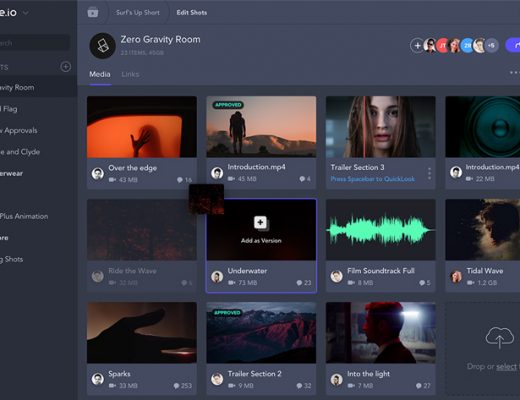Screen dimensions: 520x400
Task: Open Film Soundtrack Full waveform thumbnail
Action: (380, 230)
